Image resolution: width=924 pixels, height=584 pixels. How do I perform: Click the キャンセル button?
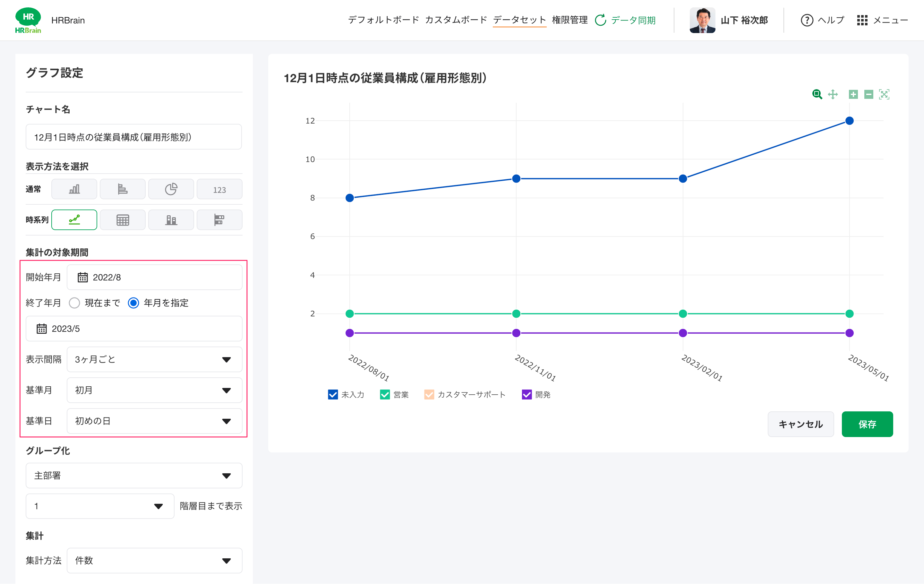point(800,424)
